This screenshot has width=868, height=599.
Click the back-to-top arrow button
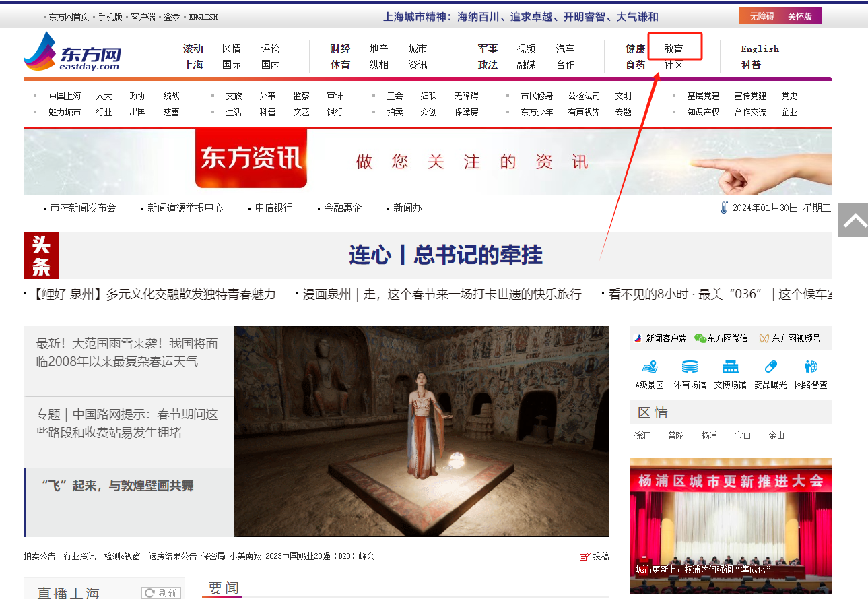853,220
